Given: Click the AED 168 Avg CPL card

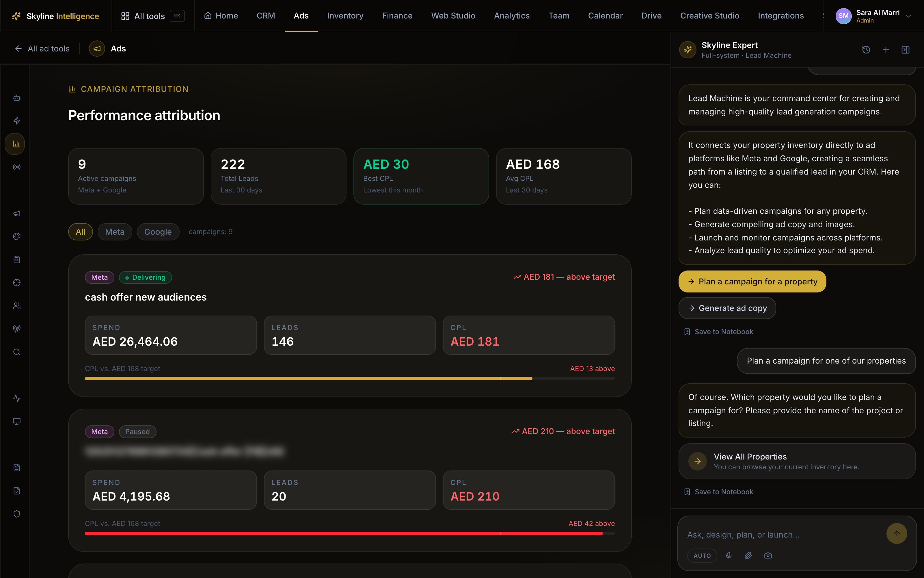Looking at the screenshot, I should tap(564, 176).
